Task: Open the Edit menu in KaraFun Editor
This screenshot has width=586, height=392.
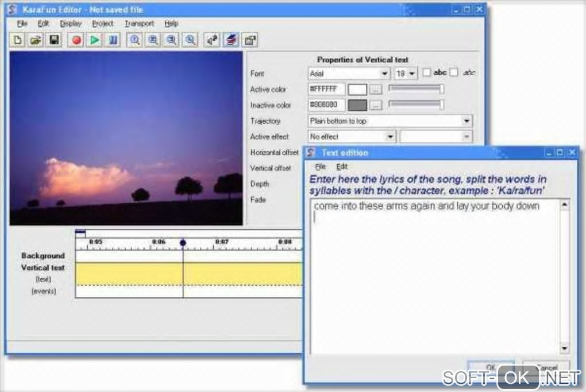Action: pyautogui.click(x=43, y=24)
